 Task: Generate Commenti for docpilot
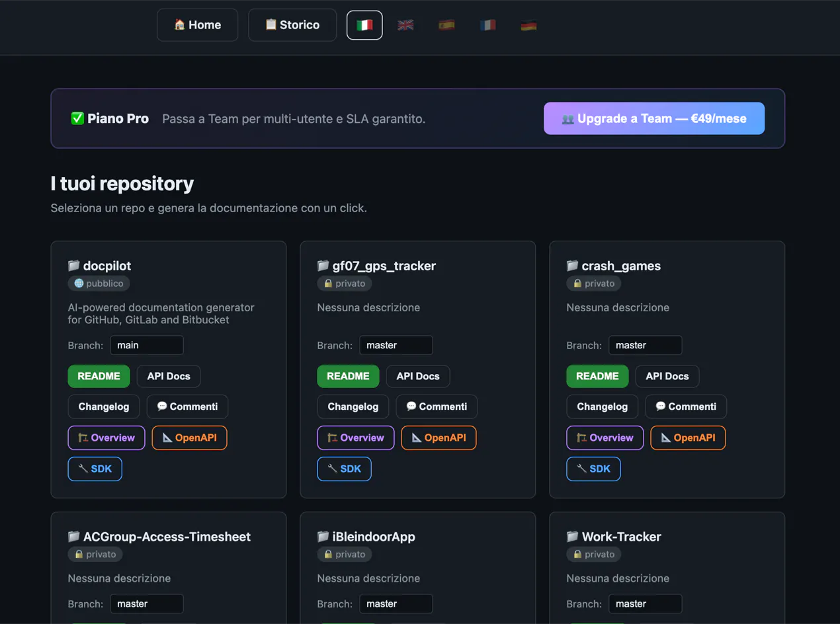(x=187, y=407)
